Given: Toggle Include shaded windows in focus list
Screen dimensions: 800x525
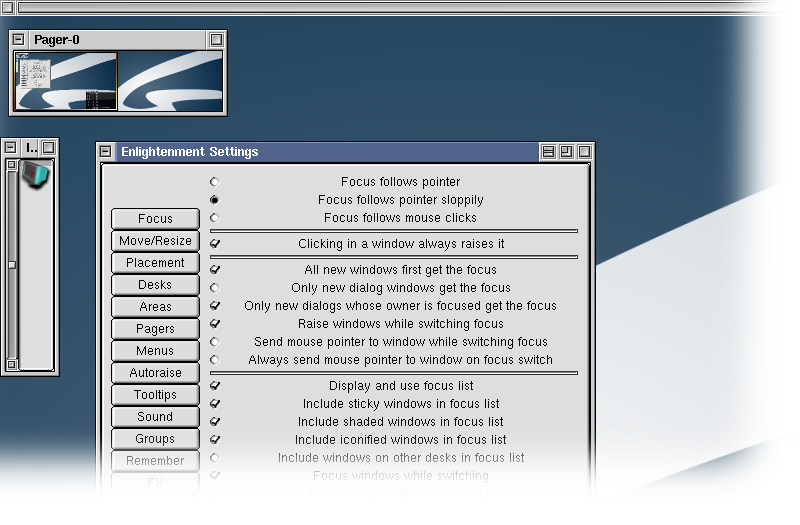Looking at the screenshot, I should click(215, 421).
